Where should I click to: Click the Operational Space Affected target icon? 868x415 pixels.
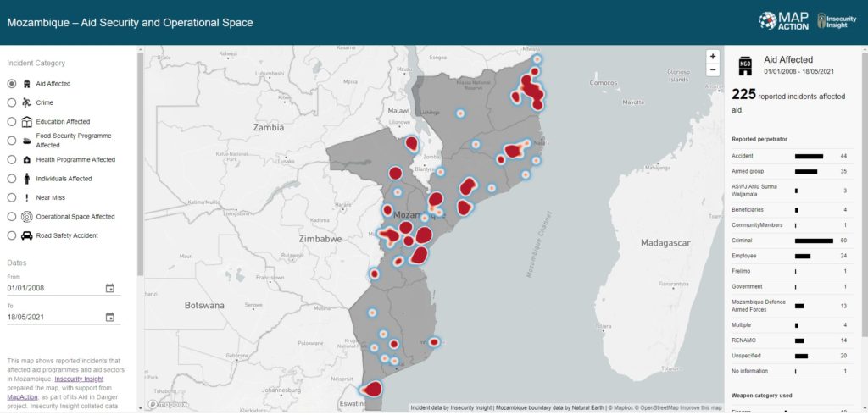27,217
